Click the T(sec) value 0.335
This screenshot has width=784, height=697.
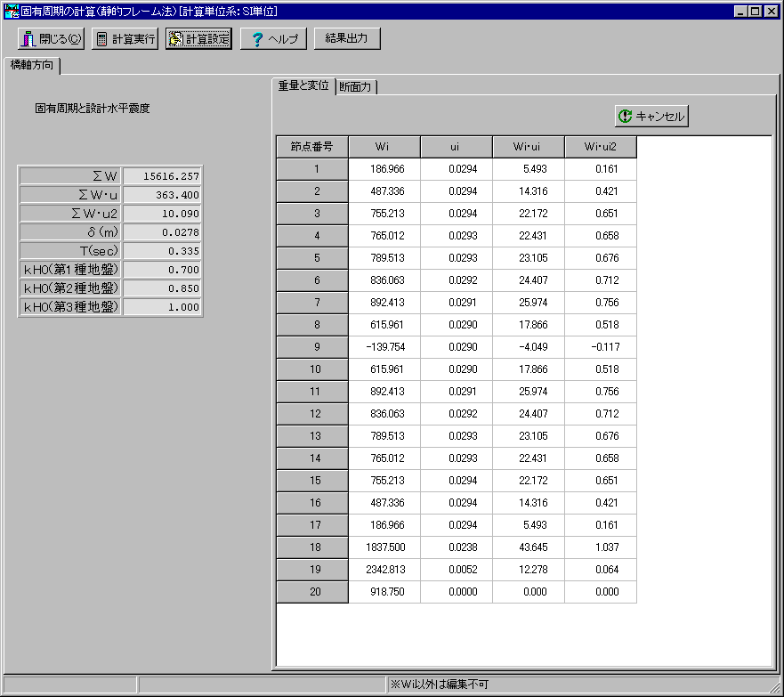[x=163, y=251]
